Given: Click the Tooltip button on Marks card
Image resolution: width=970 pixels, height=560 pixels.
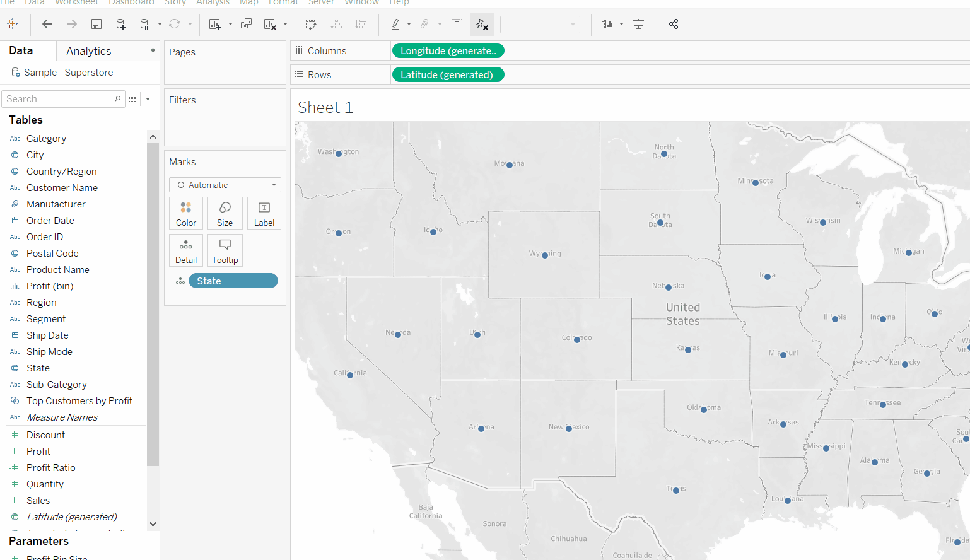Looking at the screenshot, I should [x=225, y=250].
